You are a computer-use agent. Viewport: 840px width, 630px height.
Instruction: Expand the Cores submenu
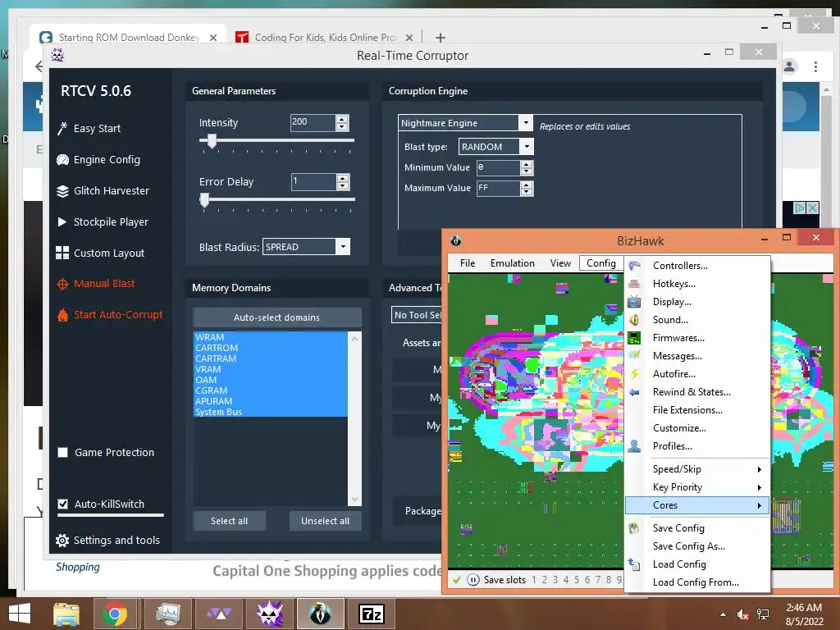point(697,505)
